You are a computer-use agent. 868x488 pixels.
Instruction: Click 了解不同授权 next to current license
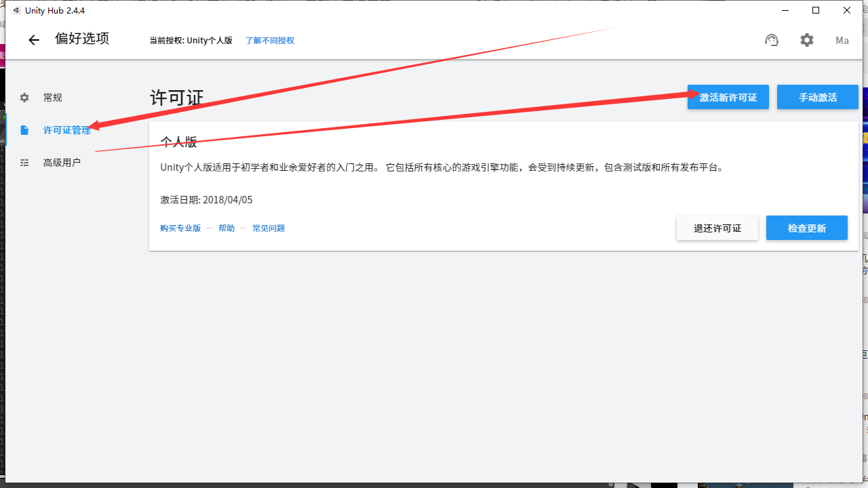click(269, 41)
